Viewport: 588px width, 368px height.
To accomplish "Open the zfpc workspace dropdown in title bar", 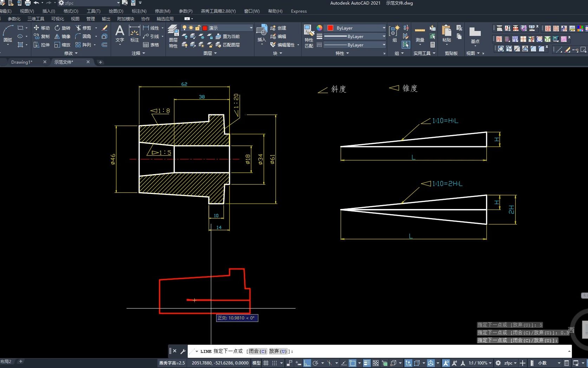I will pos(89,3).
